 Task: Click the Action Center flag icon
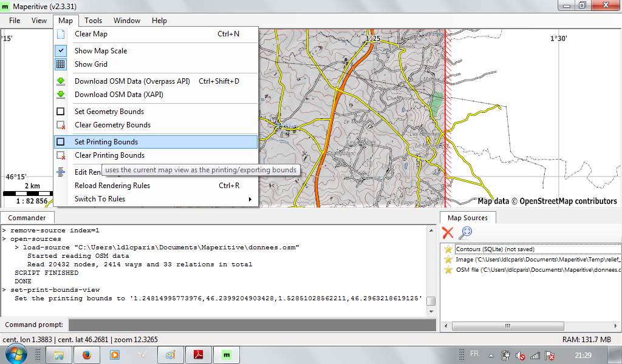550,356
